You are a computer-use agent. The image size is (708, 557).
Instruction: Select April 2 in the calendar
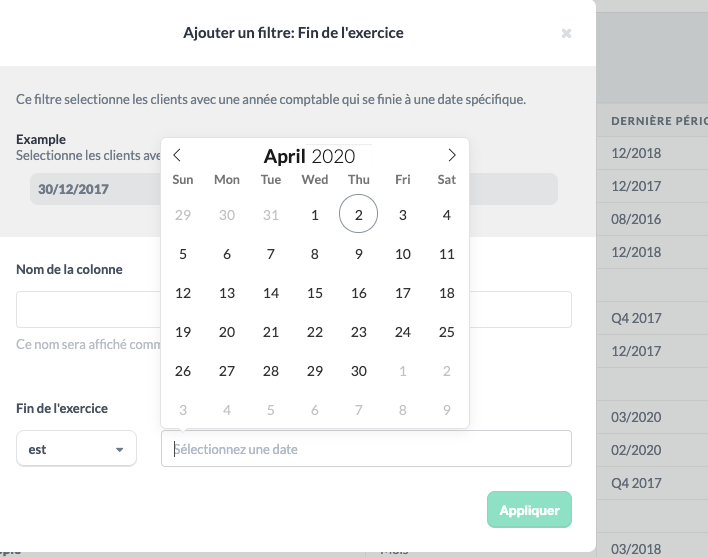coord(359,214)
